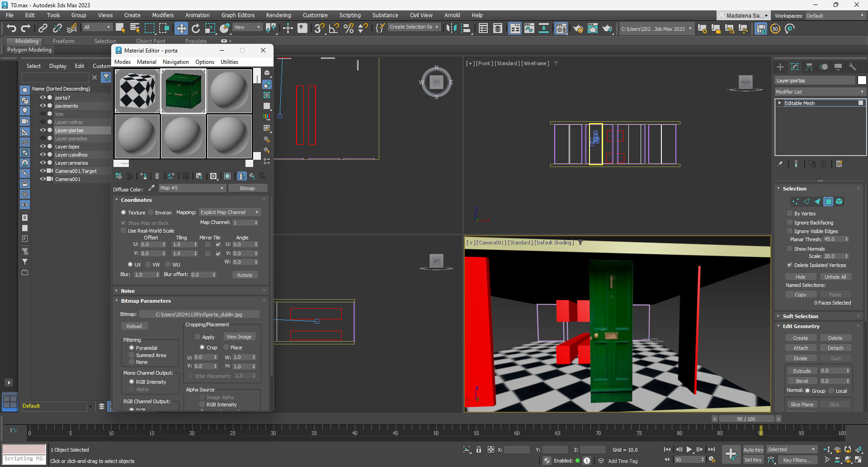Open the Rendering menu
This screenshot has height=467, width=868.
coord(278,15)
